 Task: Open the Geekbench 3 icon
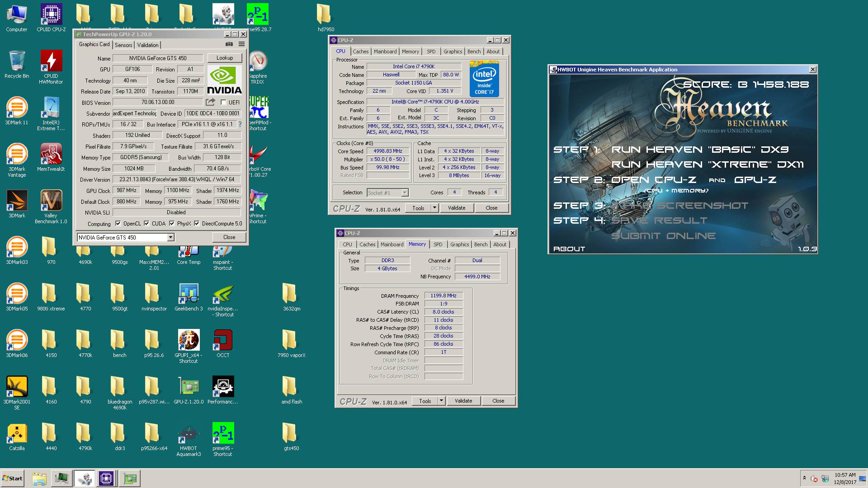pos(189,297)
